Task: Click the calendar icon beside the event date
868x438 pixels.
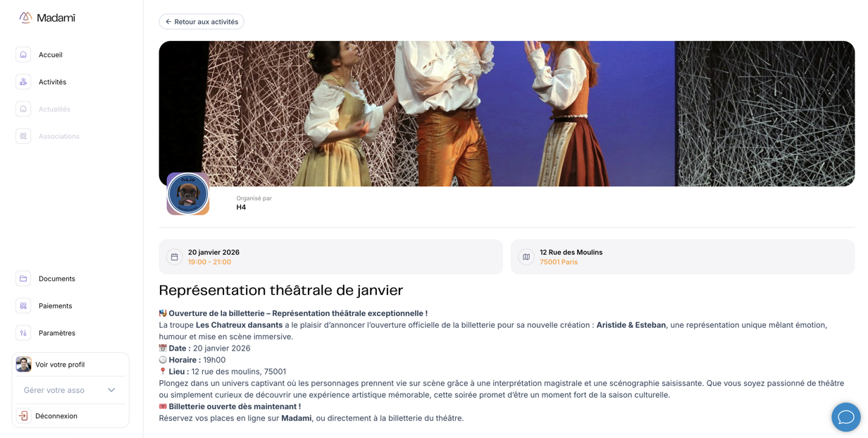Action: [174, 257]
